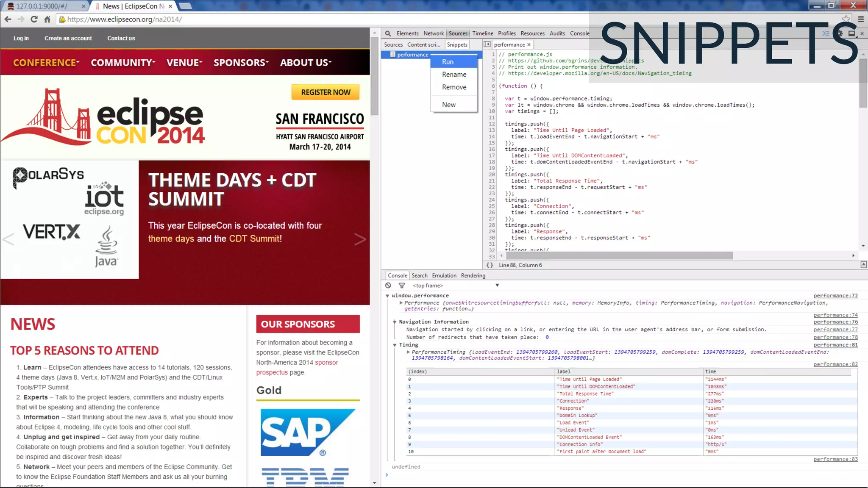Click the pretty print braces icon
Screen dimensions: 868x488
[x=490, y=265]
